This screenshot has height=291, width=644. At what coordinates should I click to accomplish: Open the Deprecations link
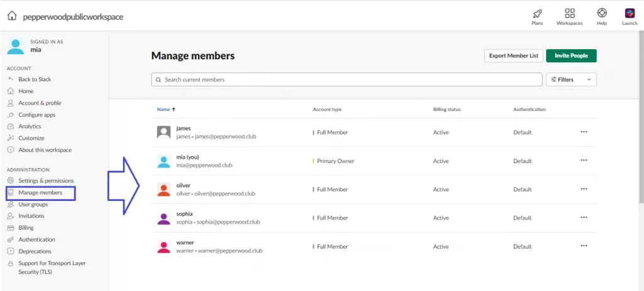coord(35,251)
